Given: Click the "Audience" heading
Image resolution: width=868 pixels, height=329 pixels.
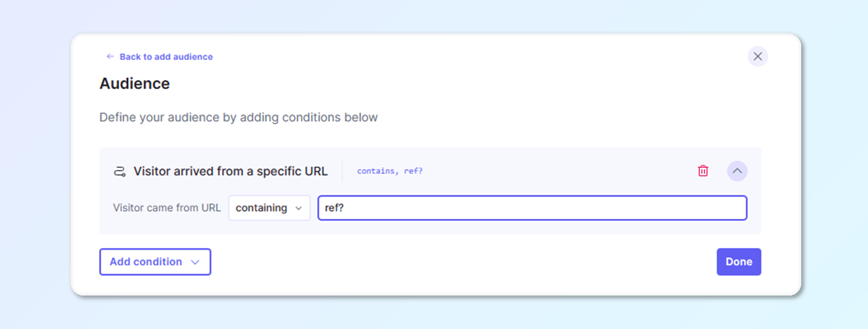Looking at the screenshot, I should 135,83.
